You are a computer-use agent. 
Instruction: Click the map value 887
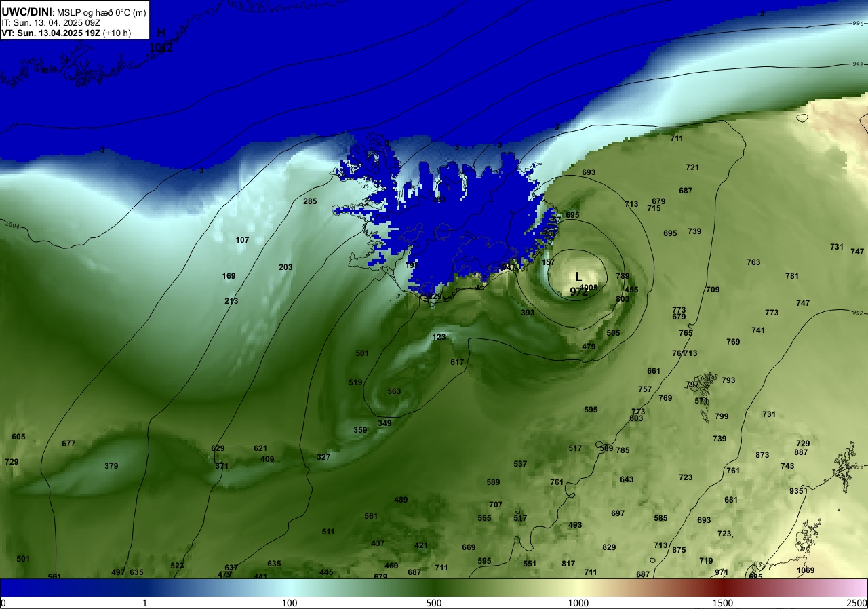[801, 452]
